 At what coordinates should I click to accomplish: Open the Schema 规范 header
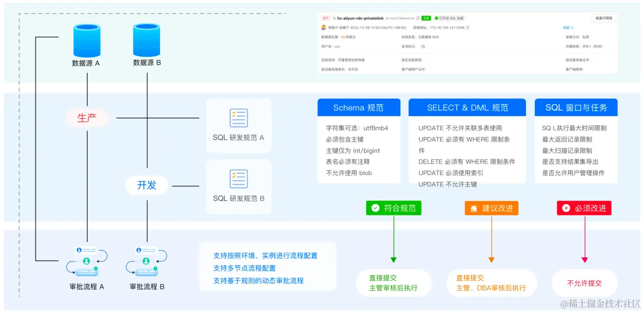(359, 108)
